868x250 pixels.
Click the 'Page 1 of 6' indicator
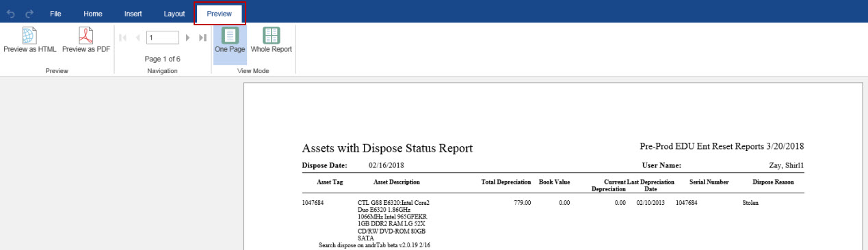[x=162, y=59]
